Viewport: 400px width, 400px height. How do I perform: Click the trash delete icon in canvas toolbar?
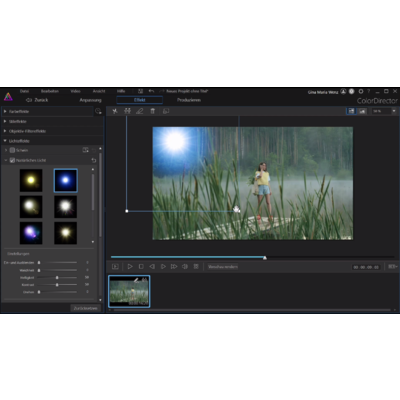pyautogui.click(x=152, y=111)
